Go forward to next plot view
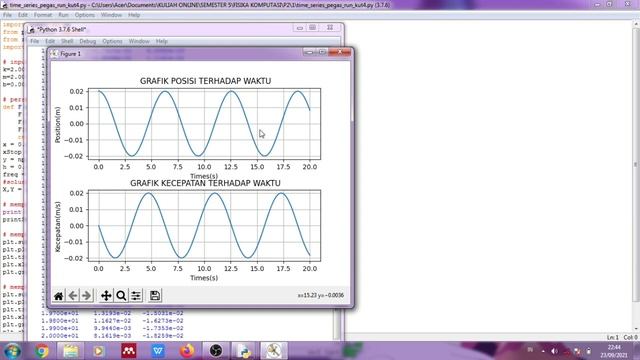Image resolution: width=640 pixels, height=360 pixels. pos(87,296)
